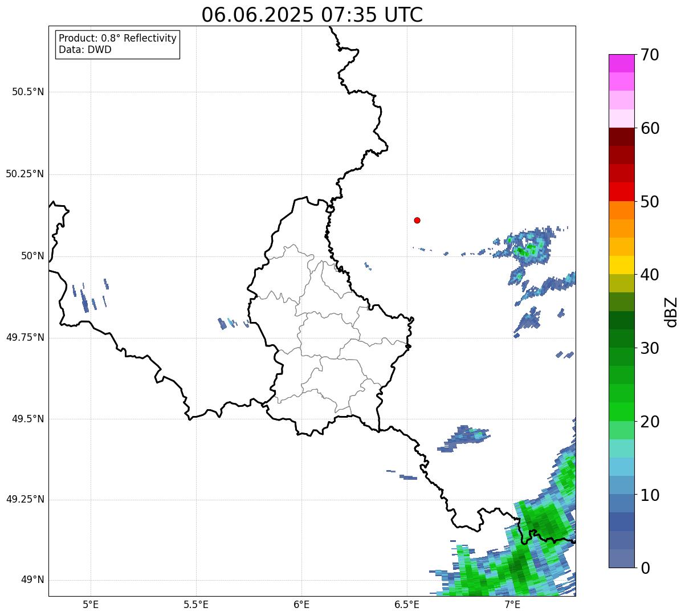The width and height of the screenshot is (685, 616).
Task: Click the colorbar tick label "20"
Action: (650, 422)
